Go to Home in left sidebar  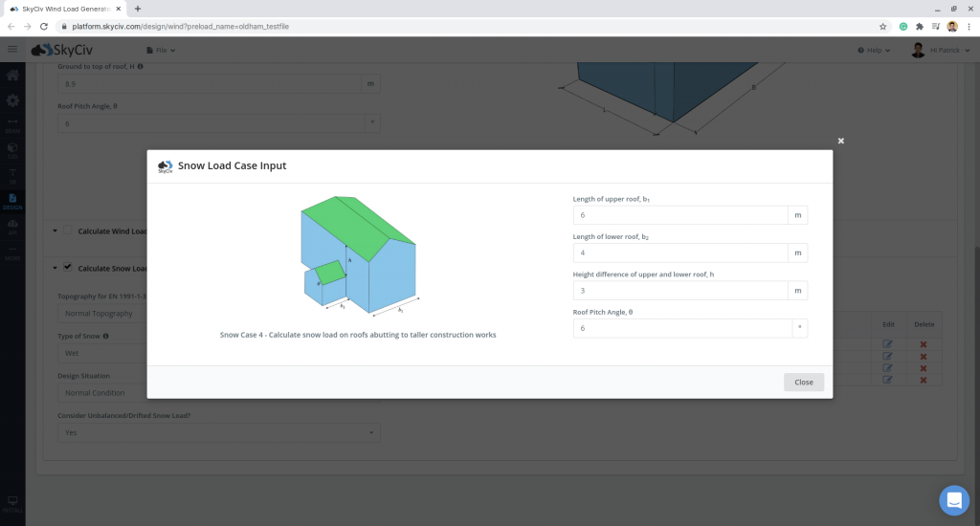pyautogui.click(x=12, y=76)
